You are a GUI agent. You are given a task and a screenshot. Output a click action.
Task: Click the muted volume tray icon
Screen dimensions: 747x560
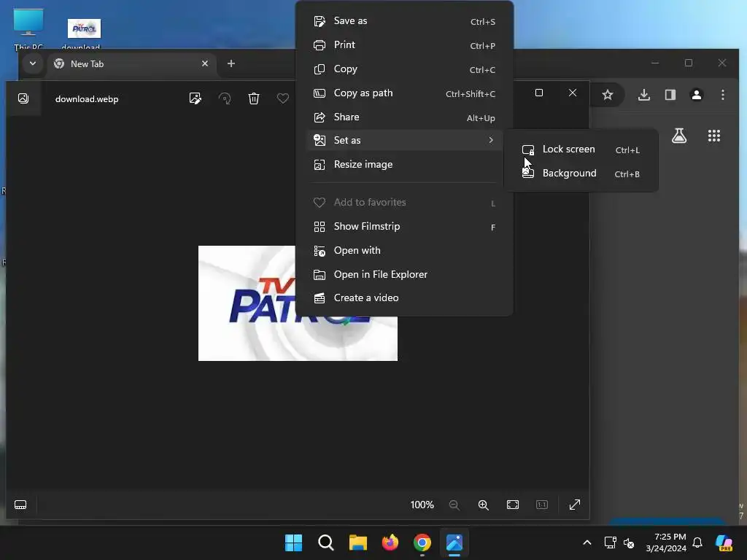click(629, 542)
